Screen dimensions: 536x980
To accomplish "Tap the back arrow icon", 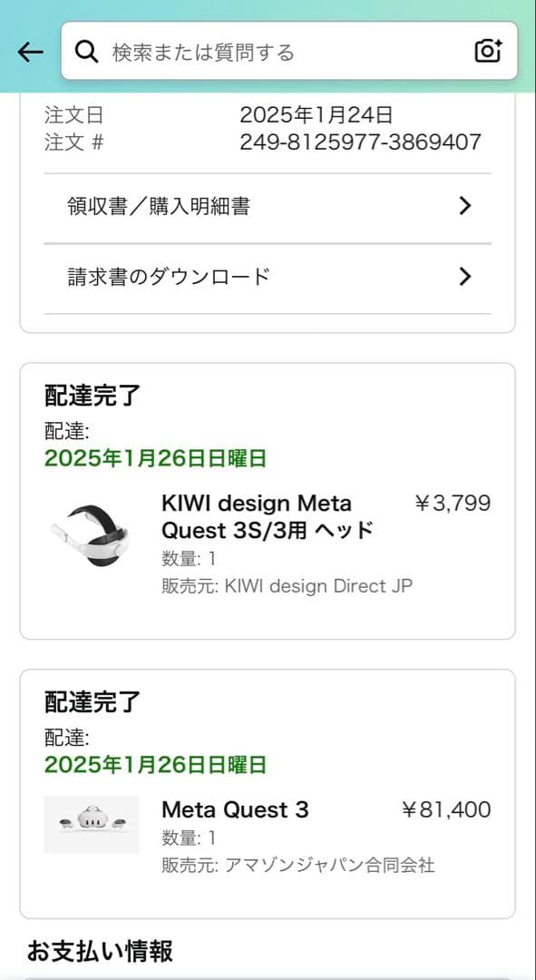I will click(30, 52).
